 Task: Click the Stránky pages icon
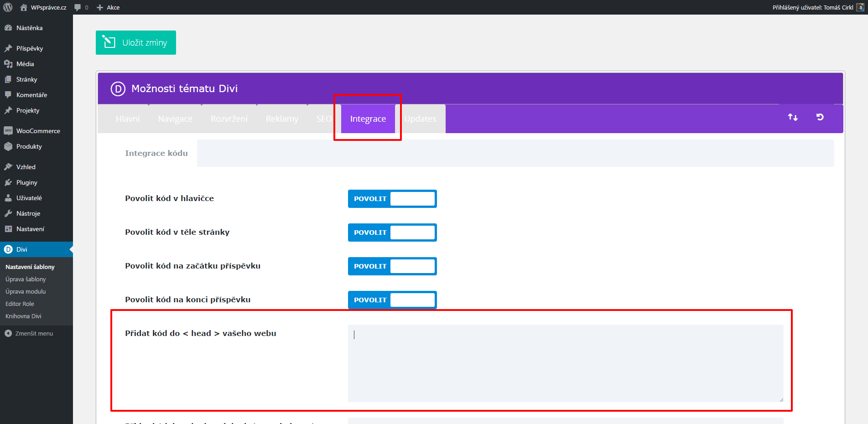(8, 79)
